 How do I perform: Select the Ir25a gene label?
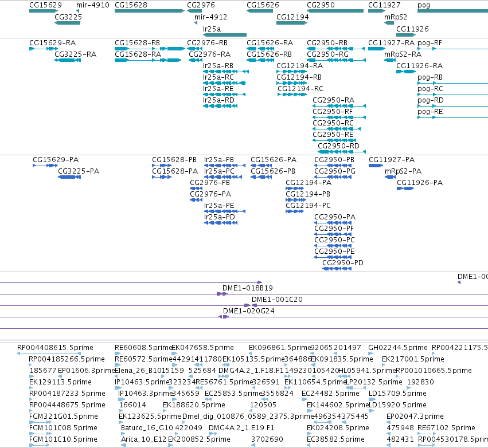click(212, 29)
